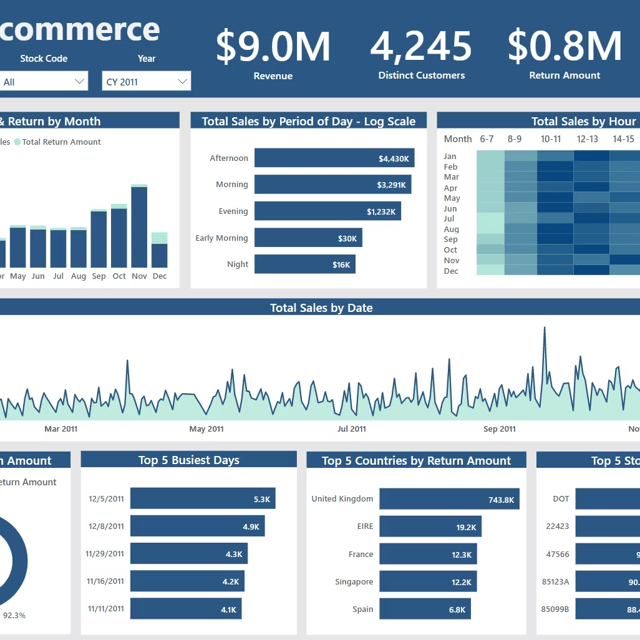Click the Jan row label in heatmap
Viewport: 640px width, 640px height.
point(450,156)
